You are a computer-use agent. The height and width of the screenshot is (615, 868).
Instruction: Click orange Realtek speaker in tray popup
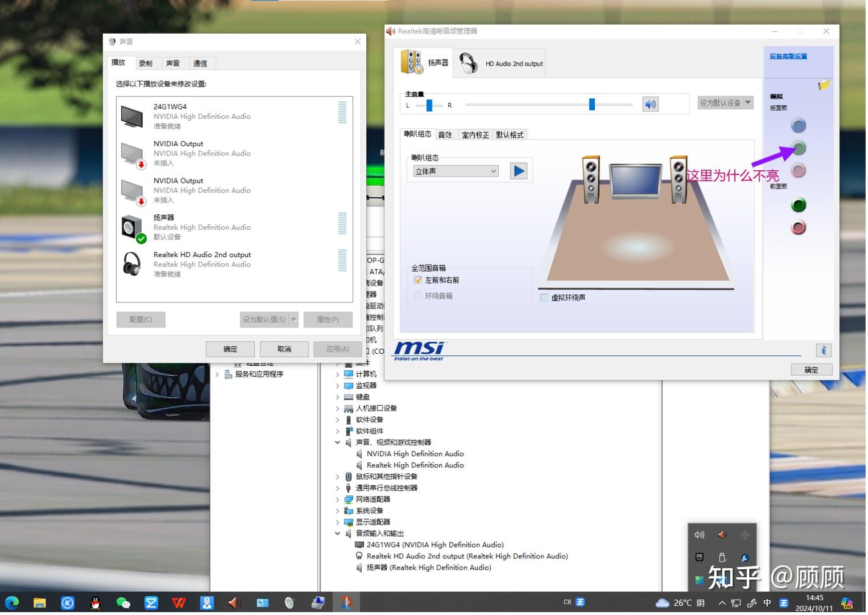click(722, 535)
